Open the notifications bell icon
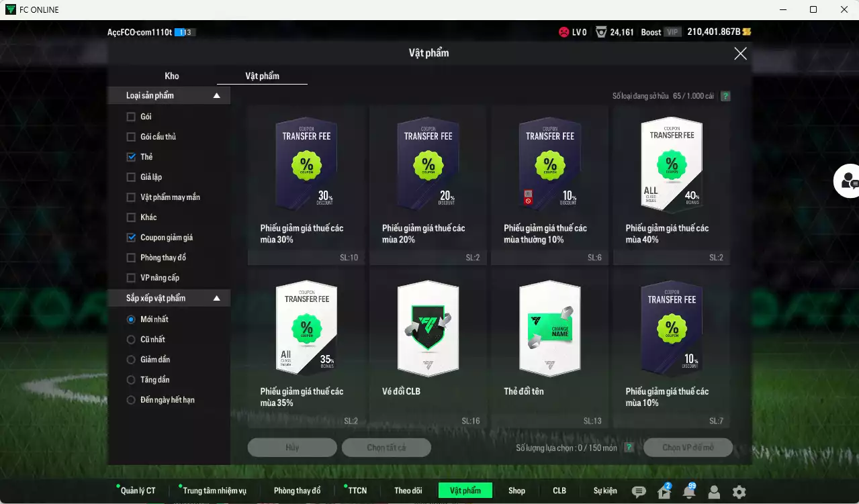 688,492
